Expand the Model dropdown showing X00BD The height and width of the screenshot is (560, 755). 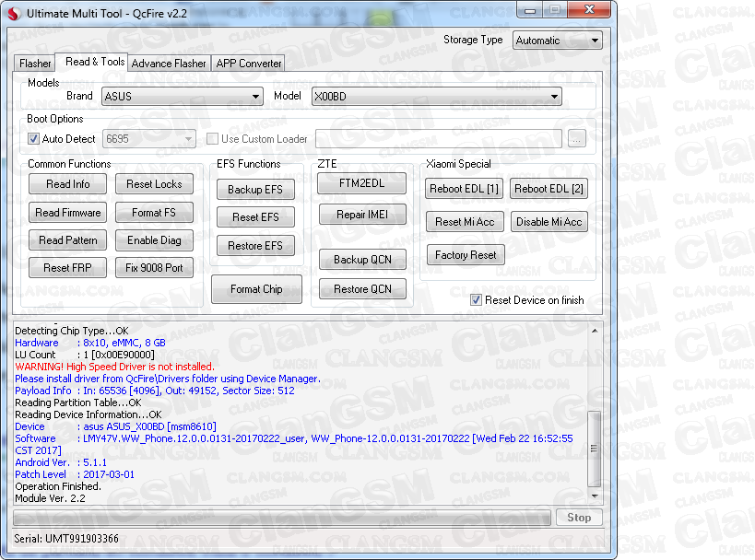point(436,96)
